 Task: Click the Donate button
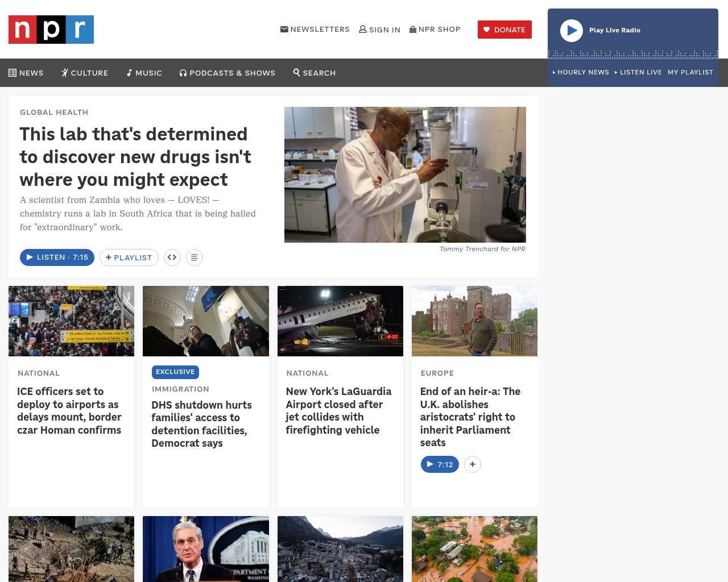pos(504,30)
